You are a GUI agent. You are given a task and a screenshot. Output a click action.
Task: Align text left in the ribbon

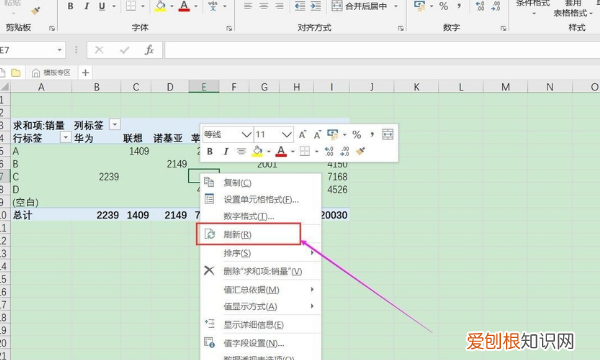click(248, 6)
